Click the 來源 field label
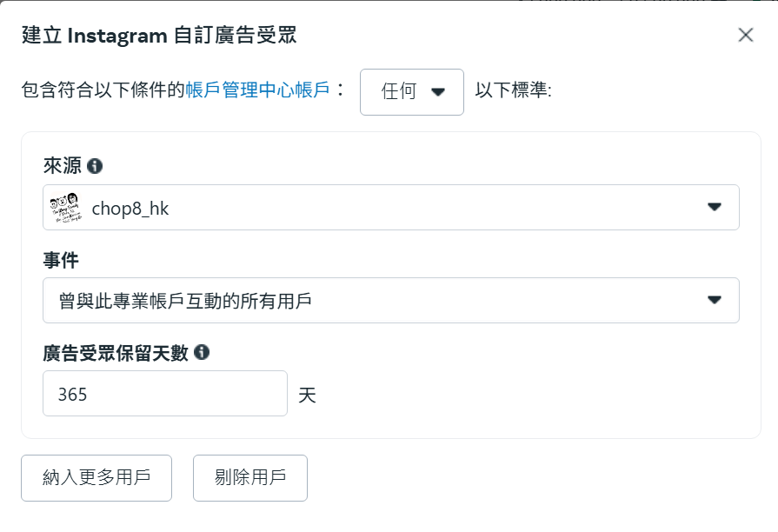 point(62,165)
